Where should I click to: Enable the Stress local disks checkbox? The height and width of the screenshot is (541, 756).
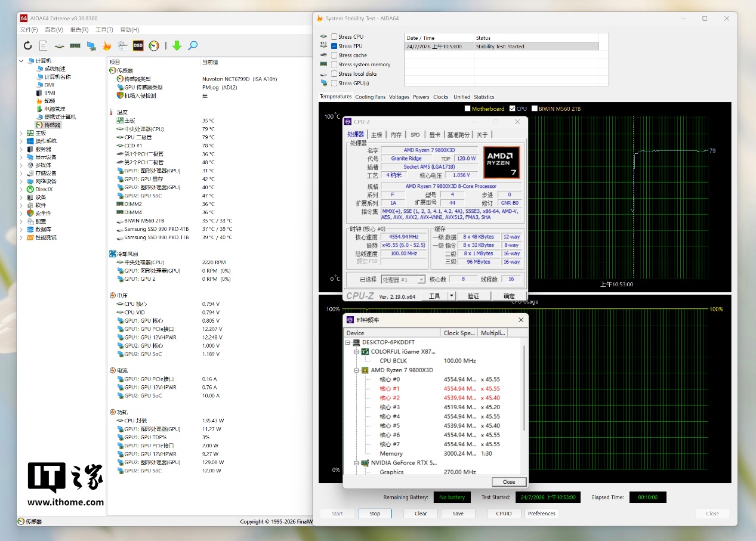(x=334, y=74)
